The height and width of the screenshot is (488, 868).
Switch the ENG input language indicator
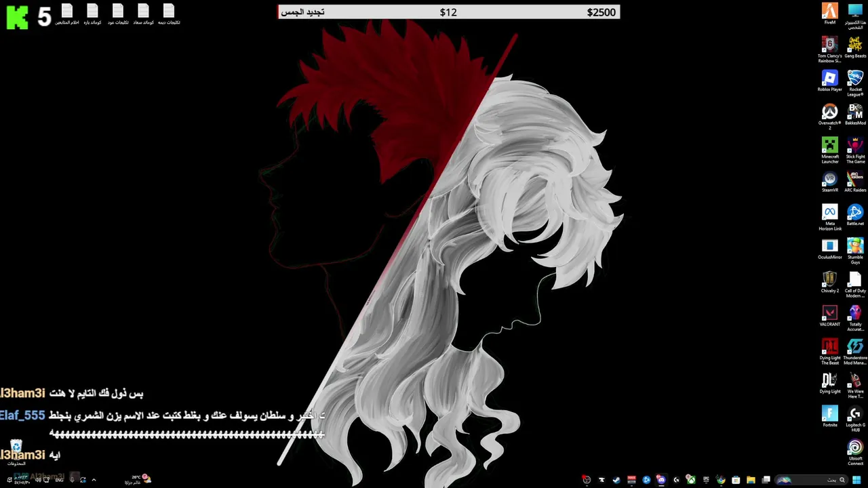click(59, 480)
